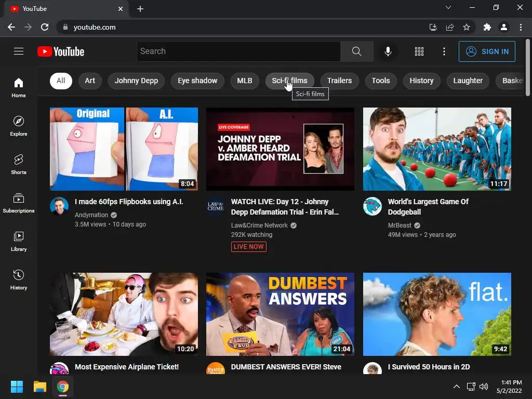Play airplane ticket video thumbnail

[x=124, y=314]
